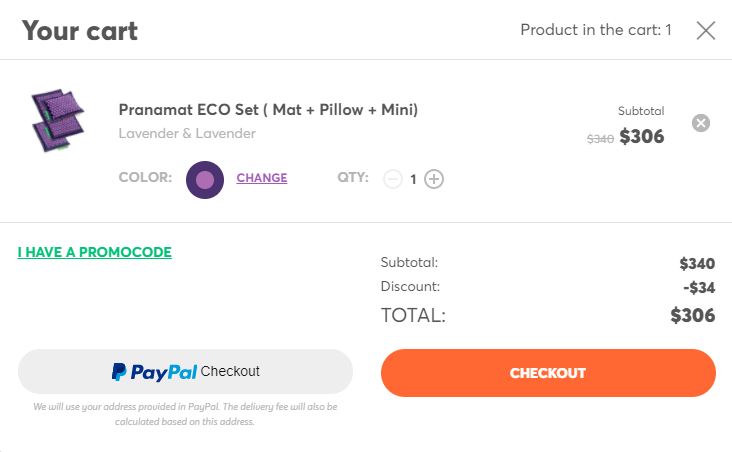Select the lavender color swatch
Viewport: 732px width, 452px height.
(205, 179)
